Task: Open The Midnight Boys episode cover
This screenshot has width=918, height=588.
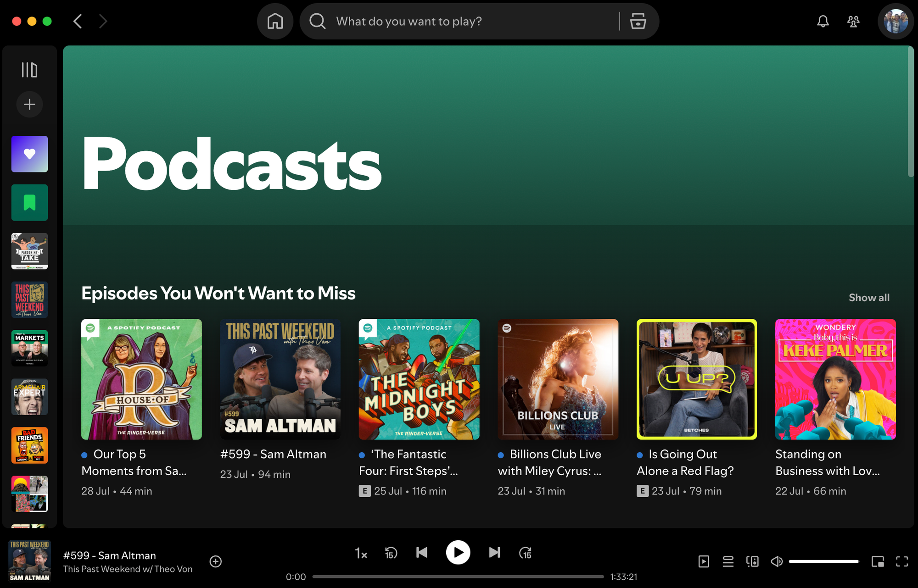Action: (x=419, y=379)
